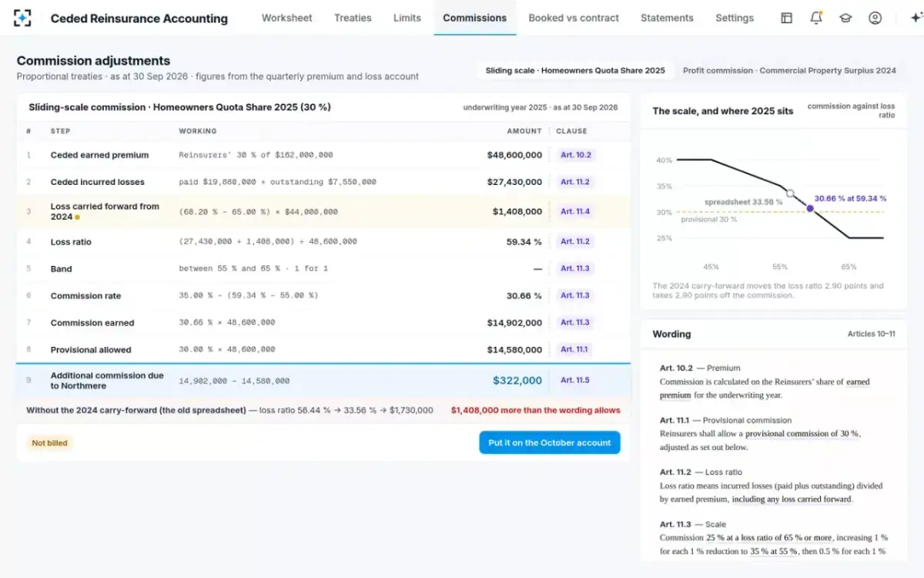This screenshot has width=924, height=578.
Task: Click the app logo icon beside Ceded Reinsurance Accounting
Action: point(22,18)
